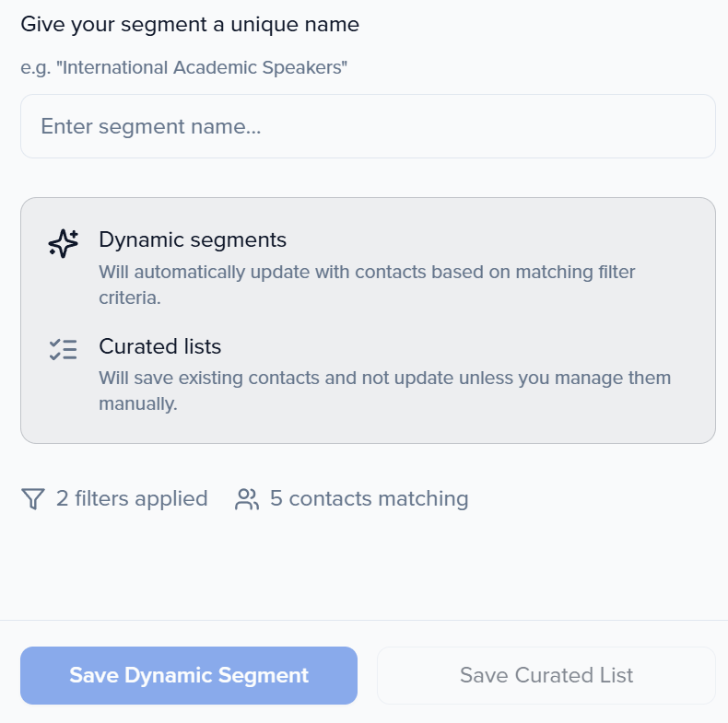The width and height of the screenshot is (728, 723).
Task: Click the funnel filter icon
Action: tap(33, 499)
